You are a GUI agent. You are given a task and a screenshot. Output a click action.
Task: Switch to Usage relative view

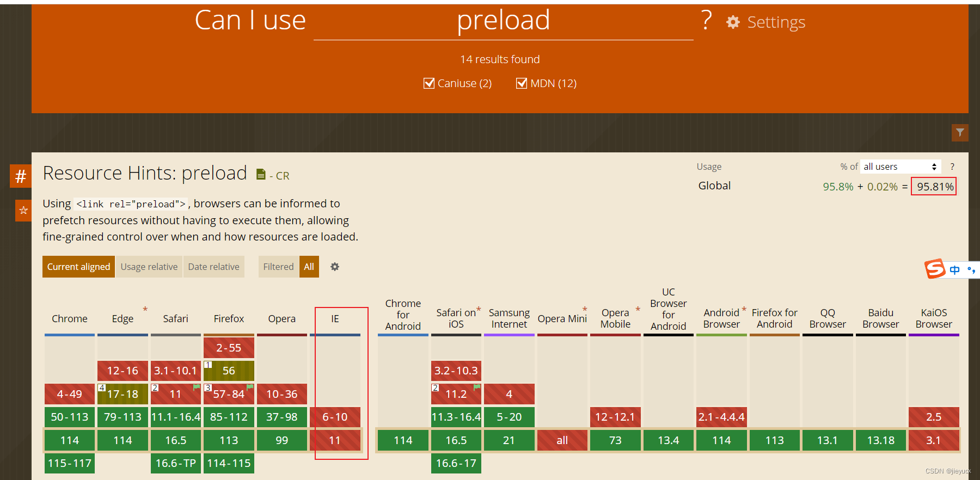[x=149, y=267]
